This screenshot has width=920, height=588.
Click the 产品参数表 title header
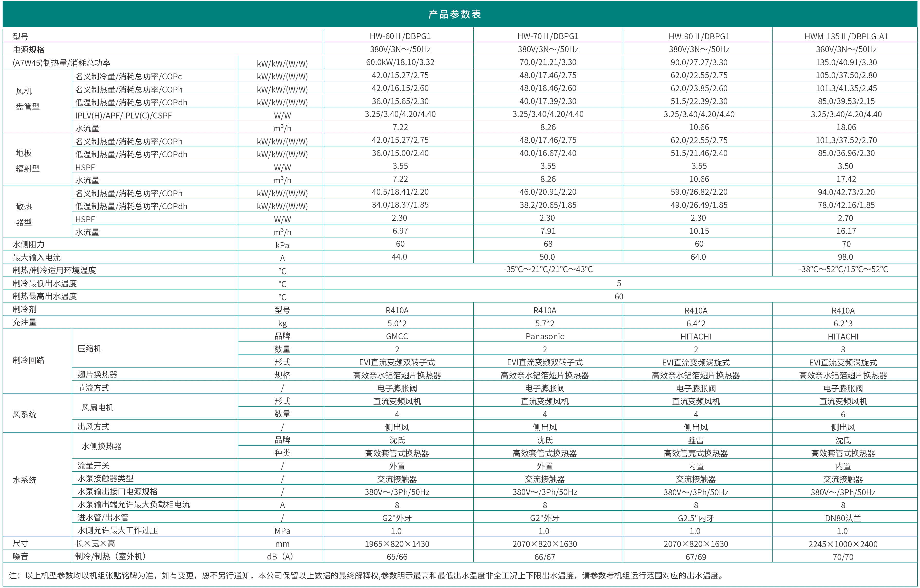pos(455,14)
